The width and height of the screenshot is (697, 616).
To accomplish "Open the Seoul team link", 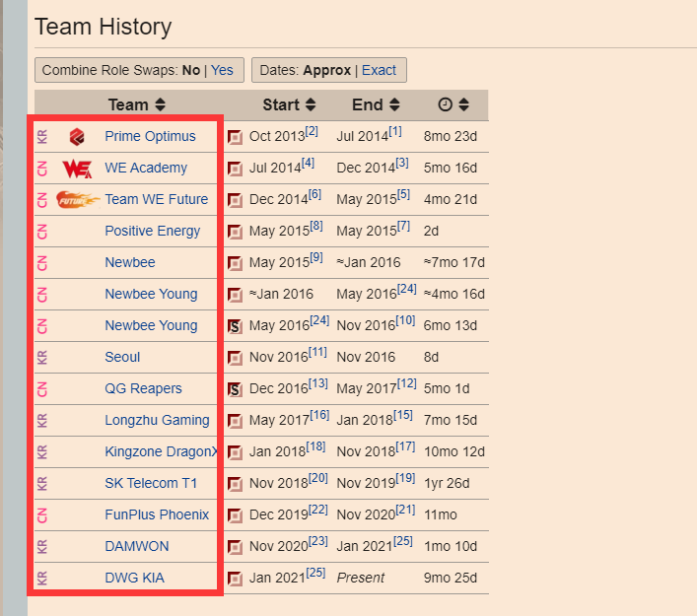I will coord(122,357).
